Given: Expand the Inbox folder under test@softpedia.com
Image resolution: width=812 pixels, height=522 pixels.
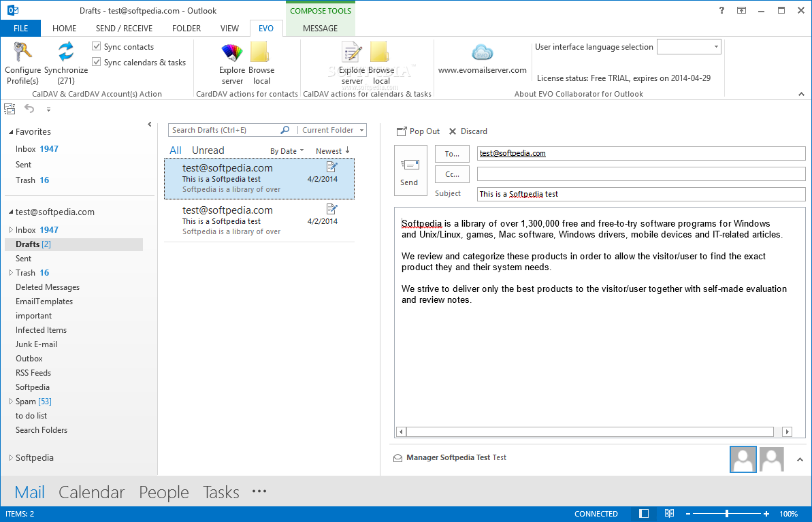Looking at the screenshot, I should (10, 230).
